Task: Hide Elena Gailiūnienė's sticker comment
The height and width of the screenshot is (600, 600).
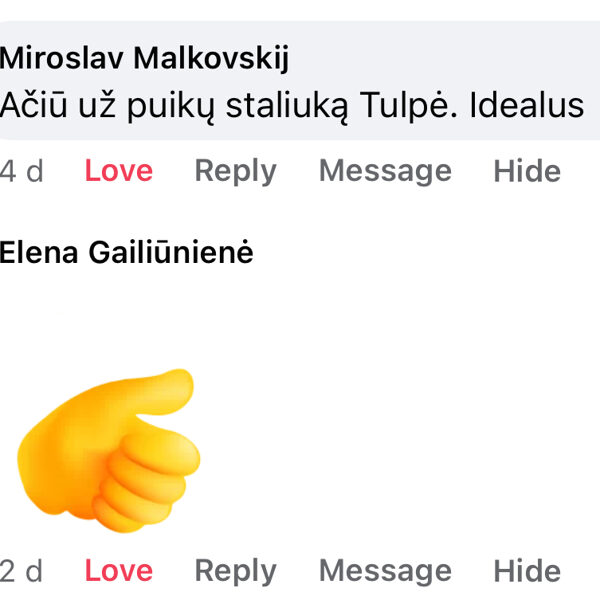Action: tap(527, 571)
